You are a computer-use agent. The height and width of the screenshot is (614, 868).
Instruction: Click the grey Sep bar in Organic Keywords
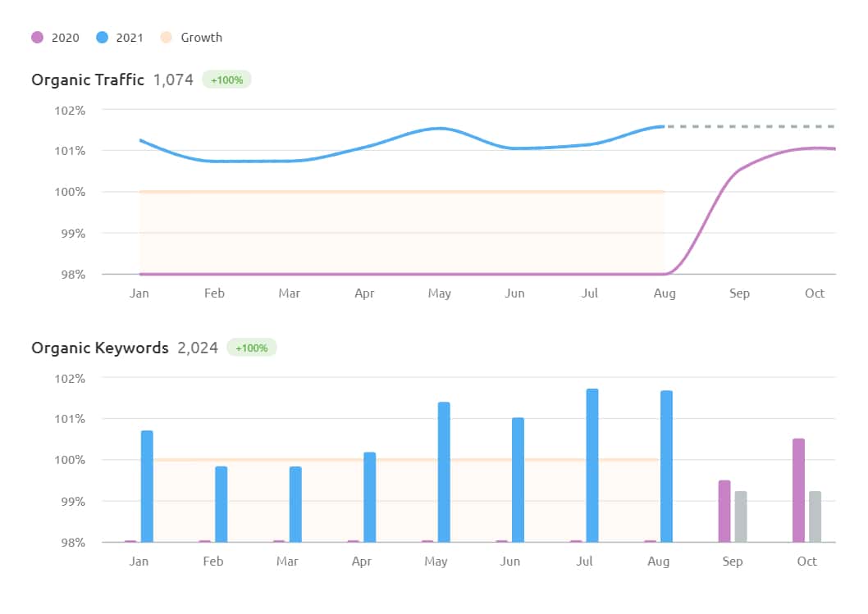click(741, 516)
